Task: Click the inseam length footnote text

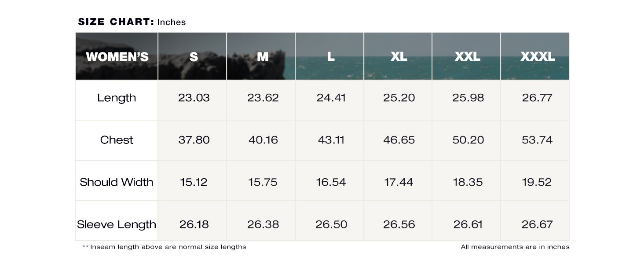Action: pos(164,247)
